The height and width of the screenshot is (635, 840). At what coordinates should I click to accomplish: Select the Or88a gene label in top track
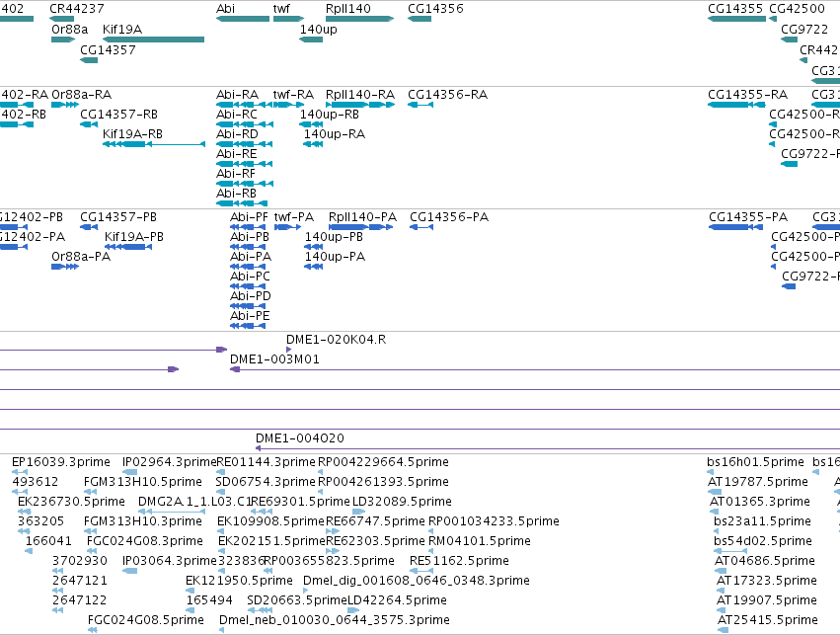[x=70, y=30]
